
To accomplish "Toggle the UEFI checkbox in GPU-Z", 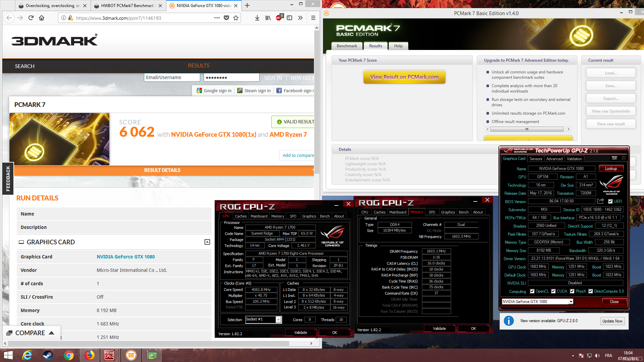I will (610, 201).
